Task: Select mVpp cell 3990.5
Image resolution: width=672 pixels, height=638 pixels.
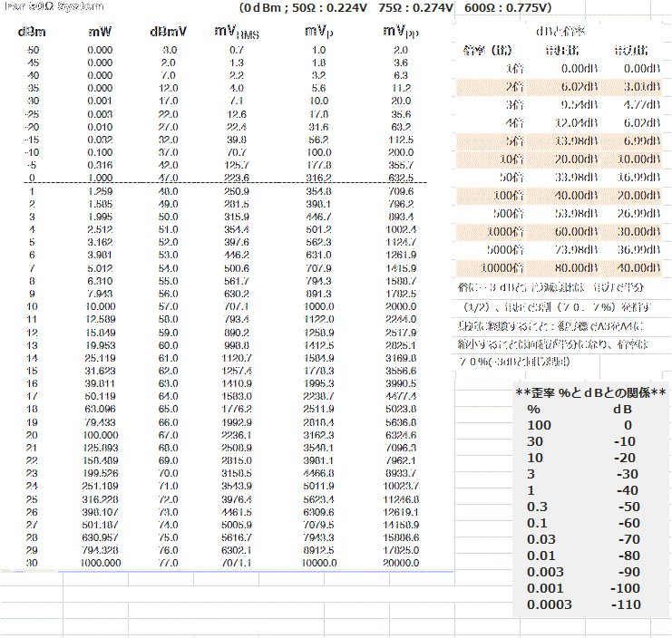Action: tap(401, 383)
